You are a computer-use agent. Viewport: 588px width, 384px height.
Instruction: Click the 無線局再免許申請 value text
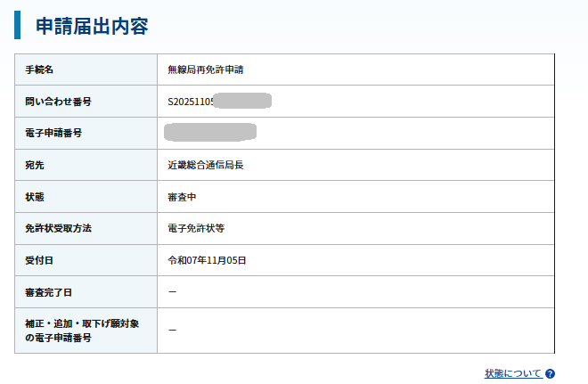coord(205,69)
